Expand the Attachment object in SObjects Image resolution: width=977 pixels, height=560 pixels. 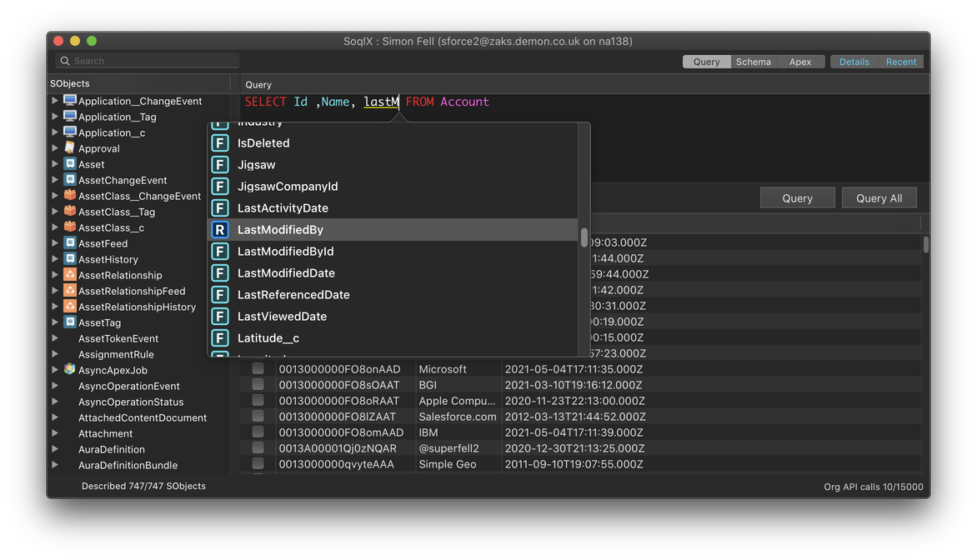click(55, 433)
